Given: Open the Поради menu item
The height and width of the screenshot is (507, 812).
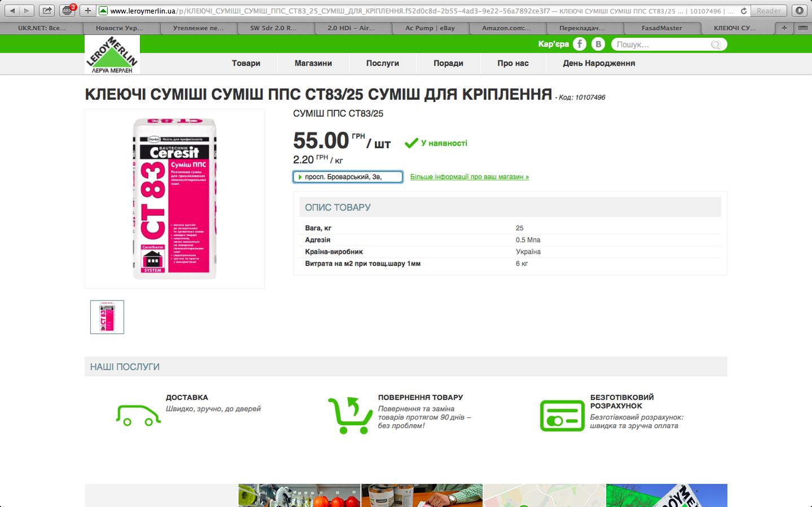Looking at the screenshot, I should [x=448, y=63].
